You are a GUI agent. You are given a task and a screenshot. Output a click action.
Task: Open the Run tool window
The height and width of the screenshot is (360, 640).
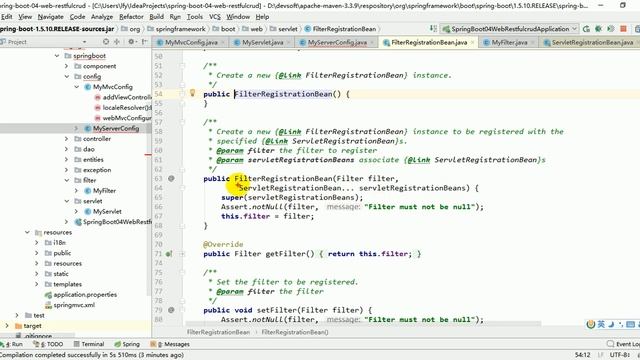point(11,344)
